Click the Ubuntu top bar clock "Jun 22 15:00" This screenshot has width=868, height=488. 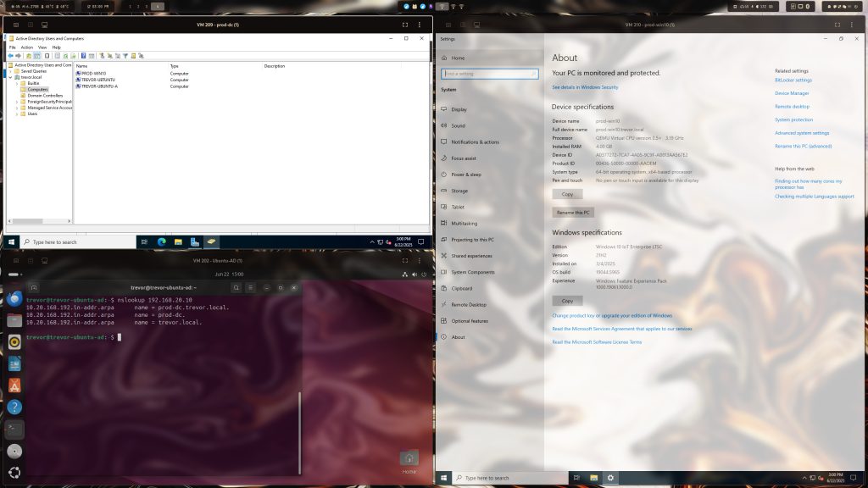pos(229,274)
